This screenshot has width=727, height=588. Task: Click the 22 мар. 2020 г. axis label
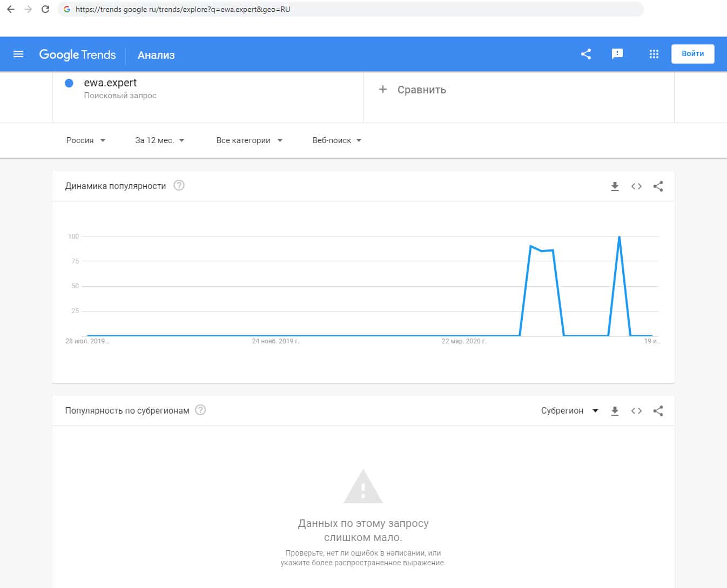464,341
